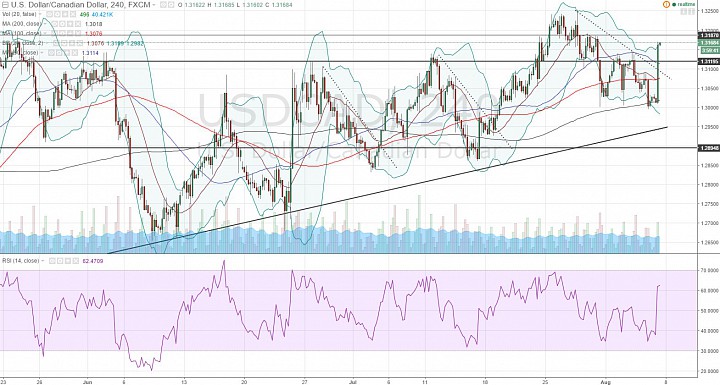Click the 70.0000 level on RSI scale

click(709, 270)
